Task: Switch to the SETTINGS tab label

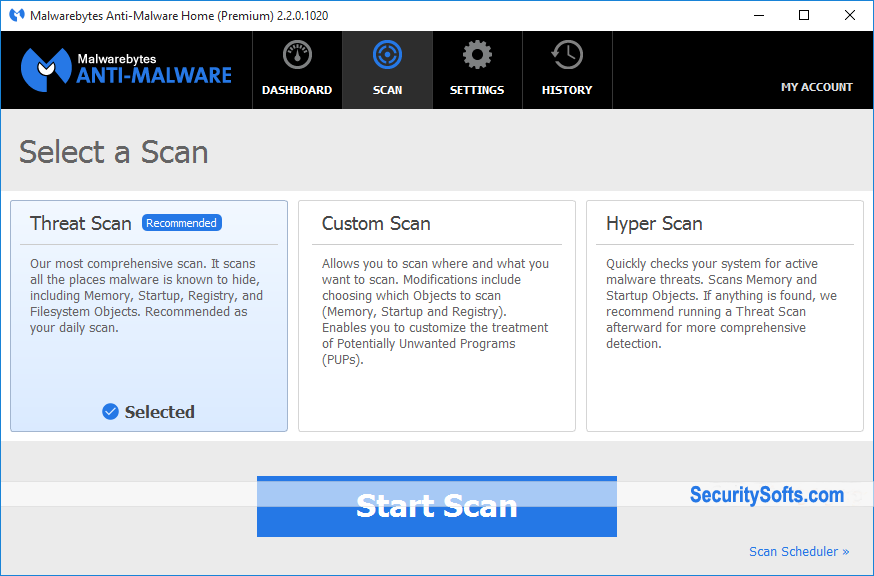Action: click(477, 90)
